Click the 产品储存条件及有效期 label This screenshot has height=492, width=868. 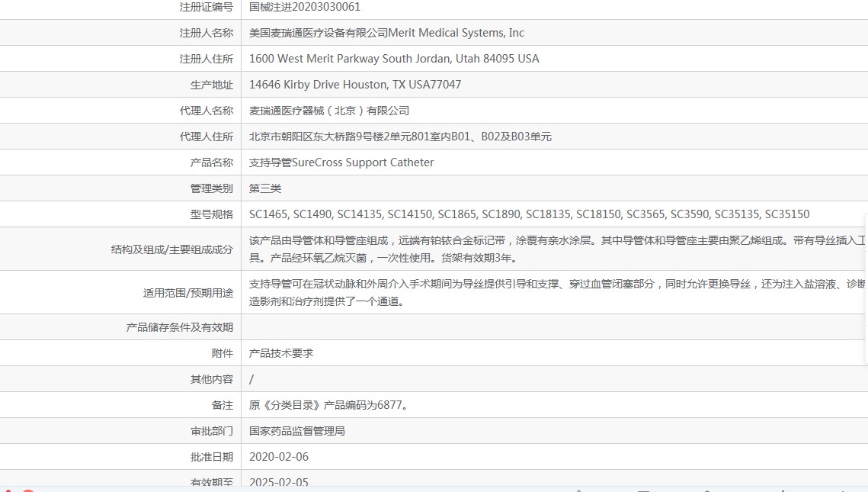(179, 327)
